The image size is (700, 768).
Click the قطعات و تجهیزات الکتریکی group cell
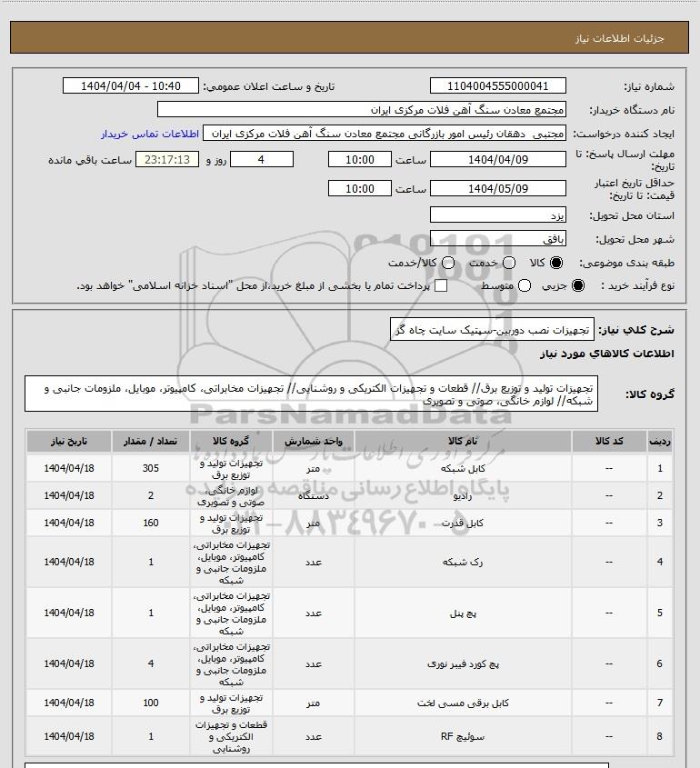click(231, 737)
